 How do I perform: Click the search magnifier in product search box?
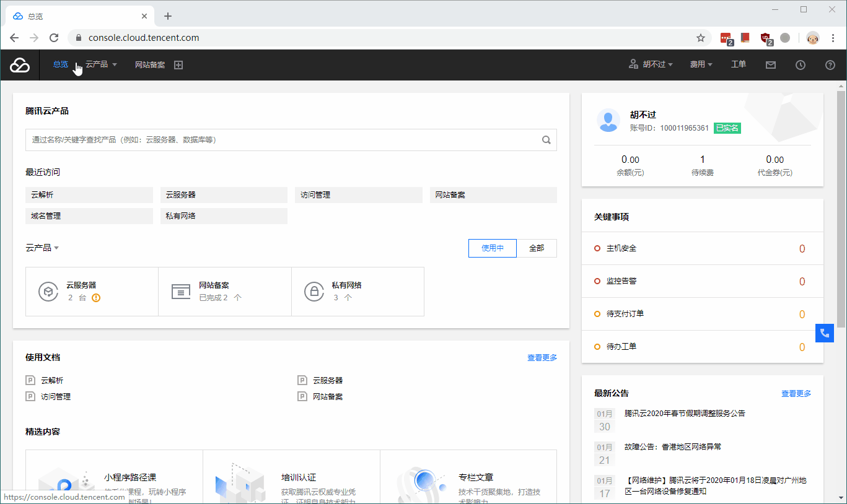(x=546, y=140)
